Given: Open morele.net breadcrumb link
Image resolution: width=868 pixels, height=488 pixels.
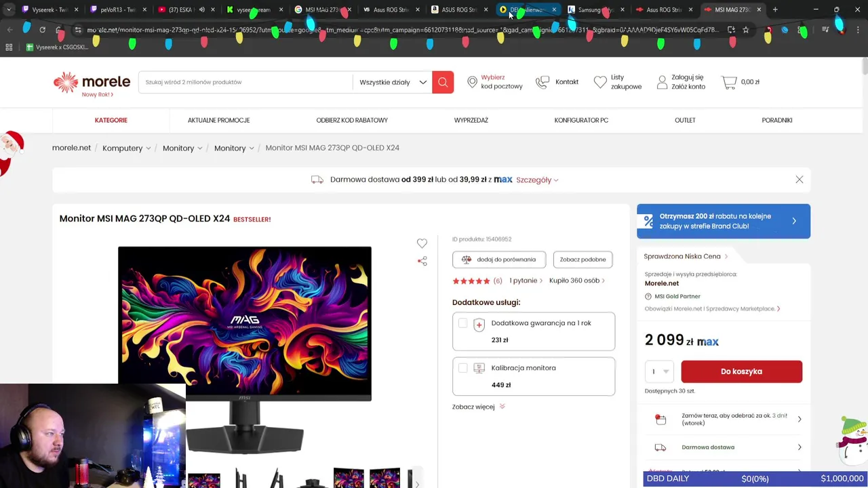Looking at the screenshot, I should pos(71,148).
